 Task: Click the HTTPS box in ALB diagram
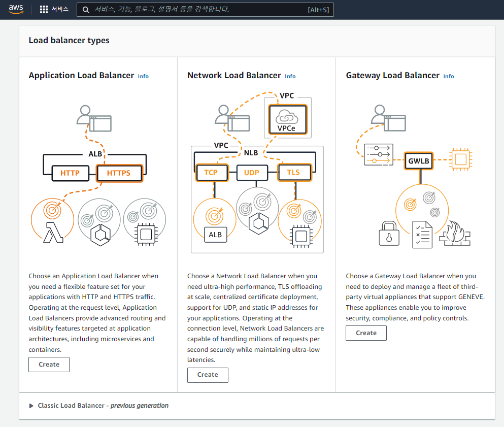[x=119, y=173]
